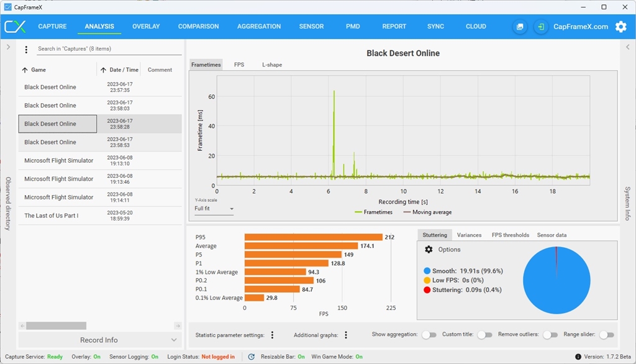Switch to the CAPTURE tab
The image size is (636, 364).
pos(52,26)
